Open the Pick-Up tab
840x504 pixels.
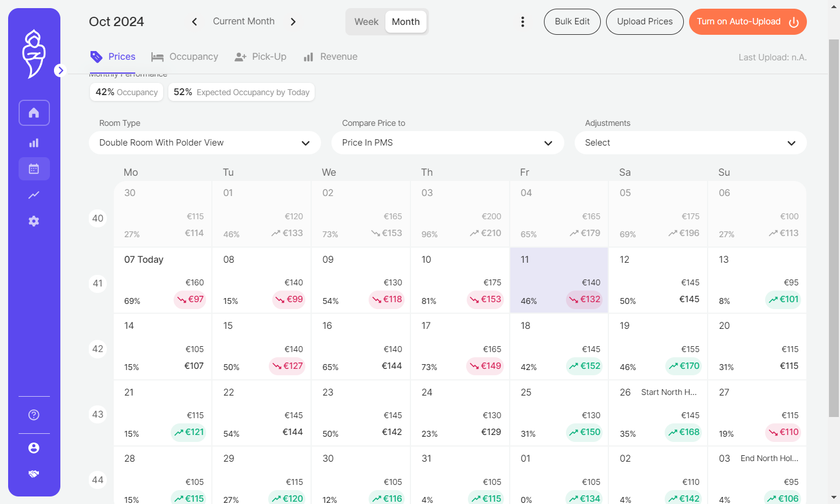(x=260, y=56)
